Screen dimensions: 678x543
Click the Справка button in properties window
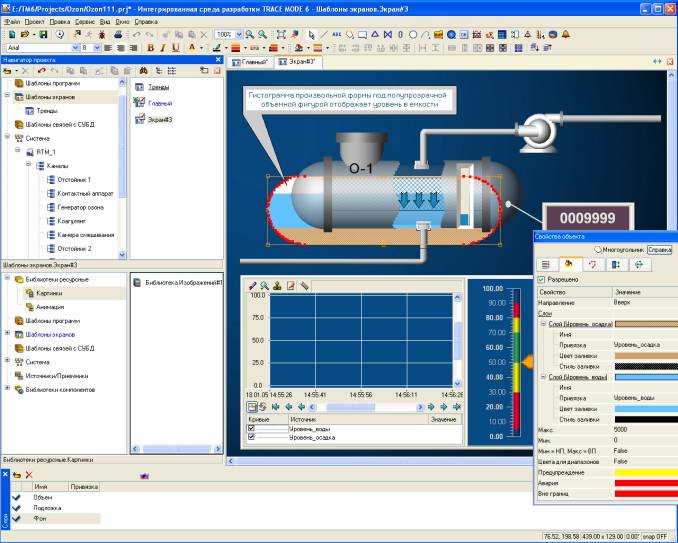[660, 249]
